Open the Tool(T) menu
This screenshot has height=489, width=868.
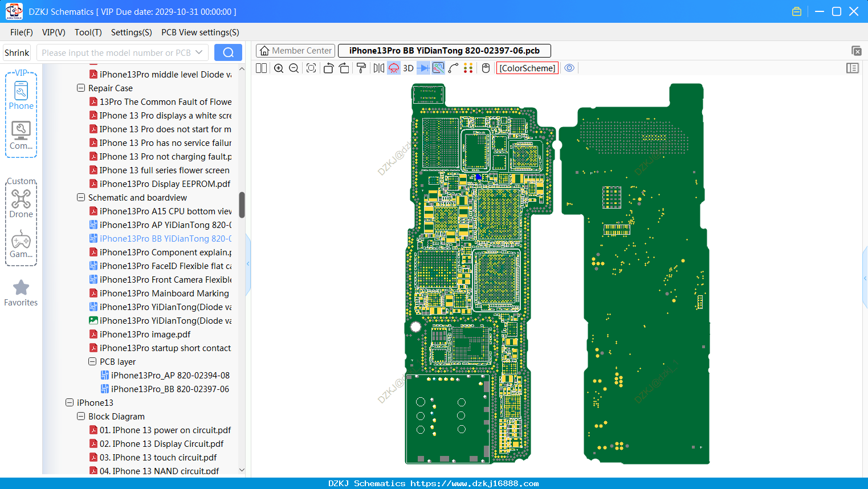[88, 32]
